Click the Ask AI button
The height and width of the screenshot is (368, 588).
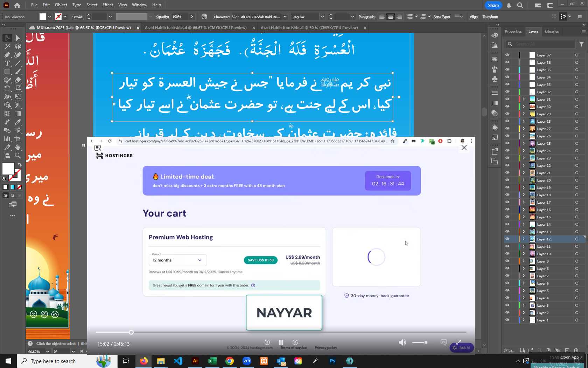[x=462, y=348]
